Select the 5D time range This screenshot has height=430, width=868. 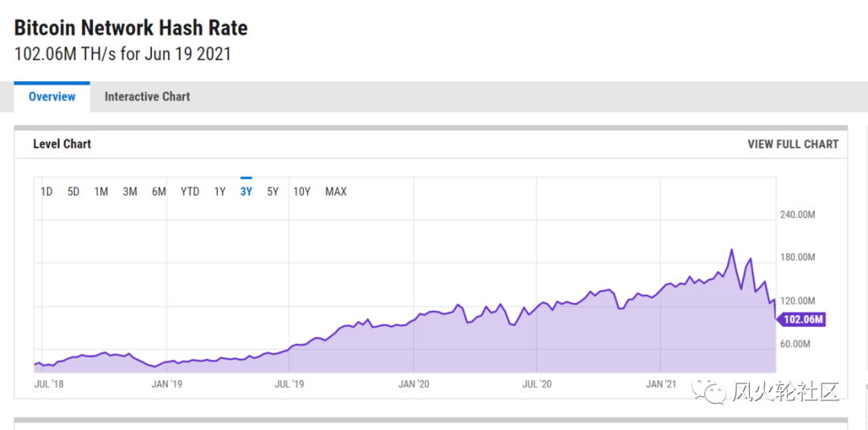click(74, 192)
